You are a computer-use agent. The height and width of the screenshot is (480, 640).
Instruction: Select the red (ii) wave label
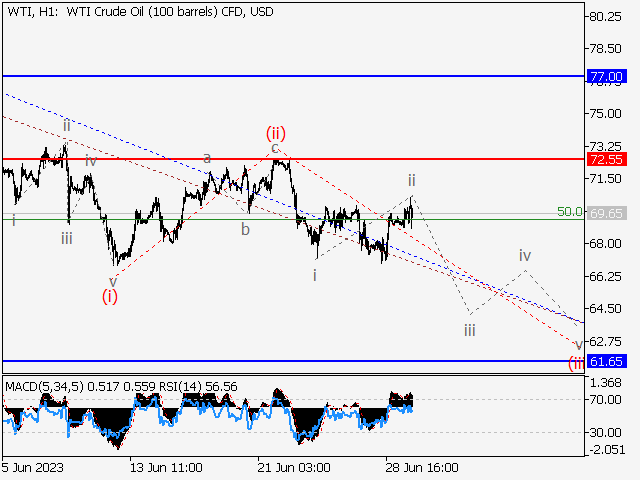coord(276,133)
